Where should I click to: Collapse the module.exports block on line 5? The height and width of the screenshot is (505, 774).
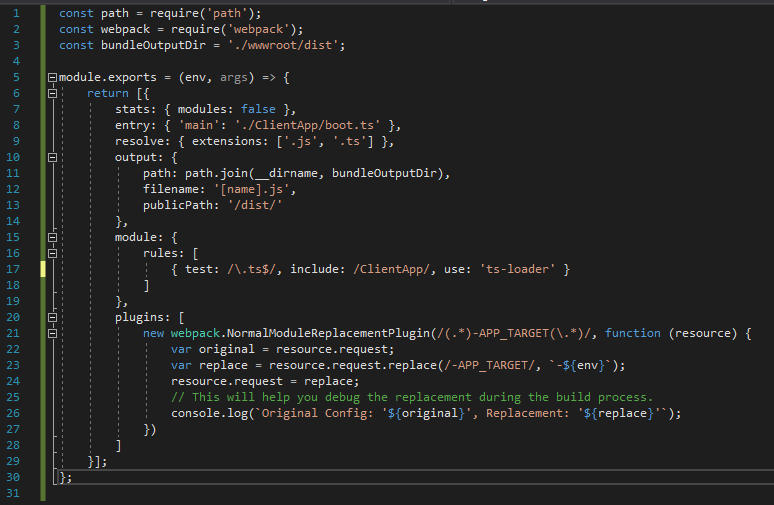pos(52,78)
